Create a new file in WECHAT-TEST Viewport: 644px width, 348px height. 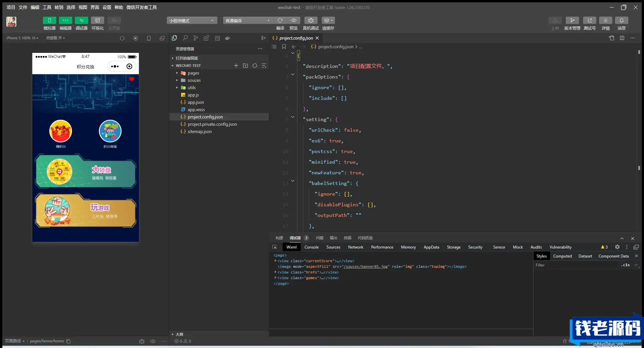236,66
